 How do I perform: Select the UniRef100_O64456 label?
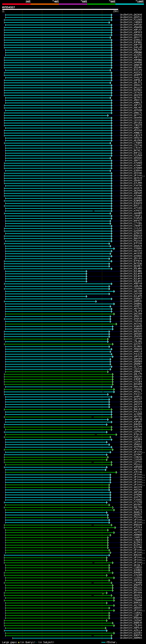pyautogui.click(x=131, y=118)
